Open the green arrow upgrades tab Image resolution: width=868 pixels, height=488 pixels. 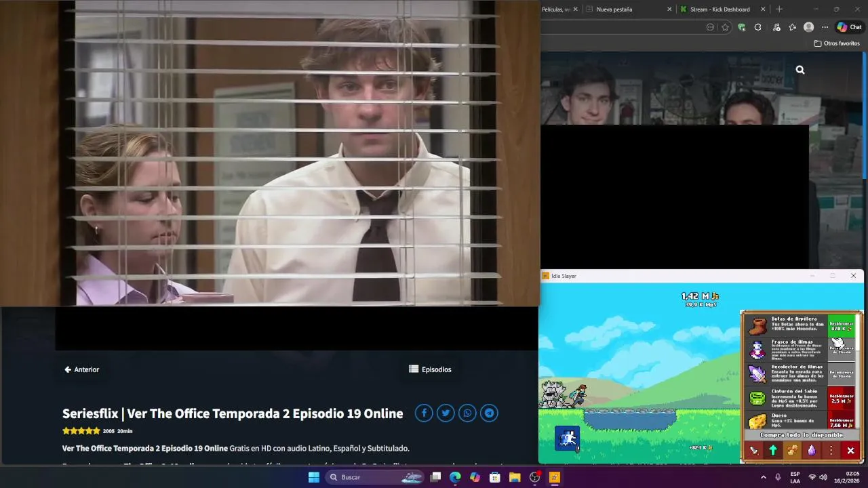772,450
